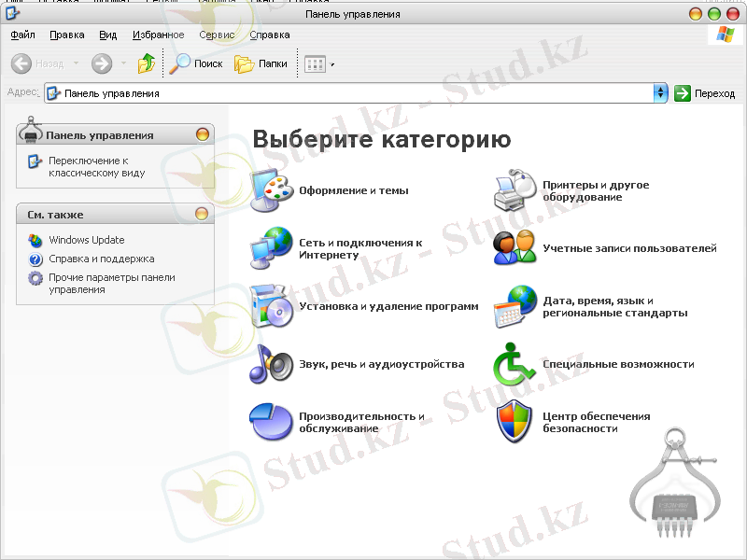This screenshot has width=747, height=560.
Task: Open Прочие параметры панели управления link
Action: [112, 284]
